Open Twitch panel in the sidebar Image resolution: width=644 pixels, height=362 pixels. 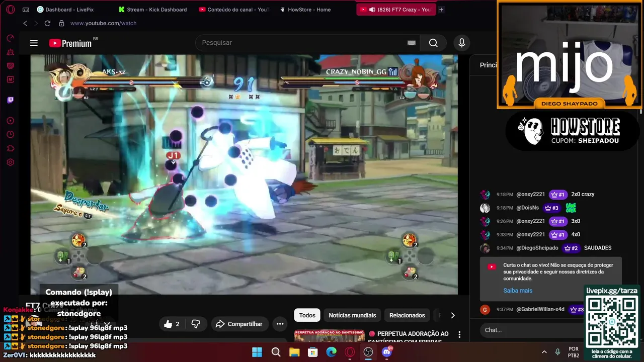pyautogui.click(x=10, y=100)
